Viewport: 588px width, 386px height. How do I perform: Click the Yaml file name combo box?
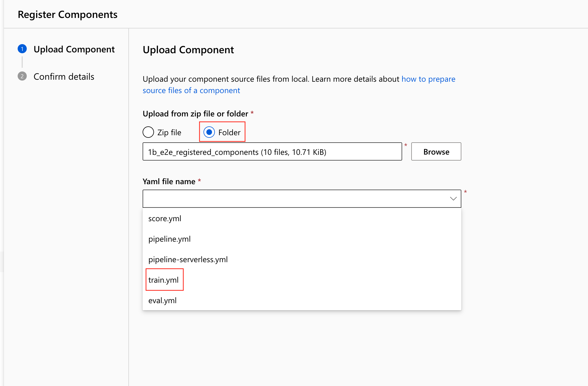pos(296,199)
